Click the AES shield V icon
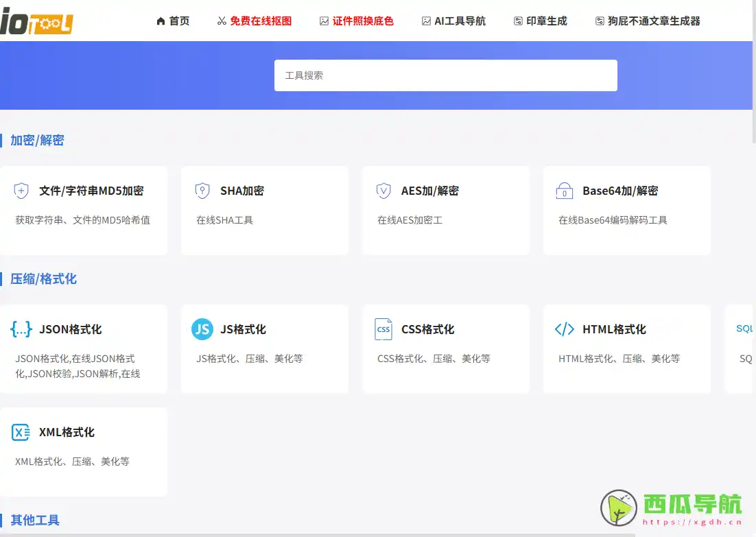Image resolution: width=756 pixels, height=537 pixels. coord(383,191)
